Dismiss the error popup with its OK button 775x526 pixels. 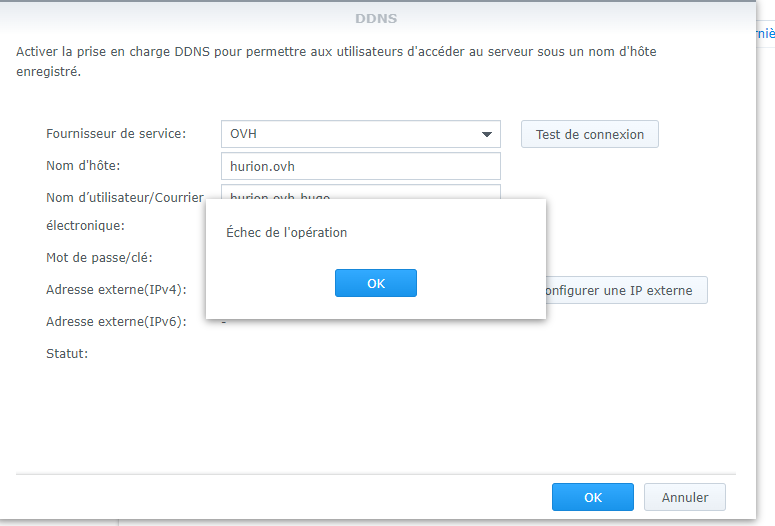375,283
